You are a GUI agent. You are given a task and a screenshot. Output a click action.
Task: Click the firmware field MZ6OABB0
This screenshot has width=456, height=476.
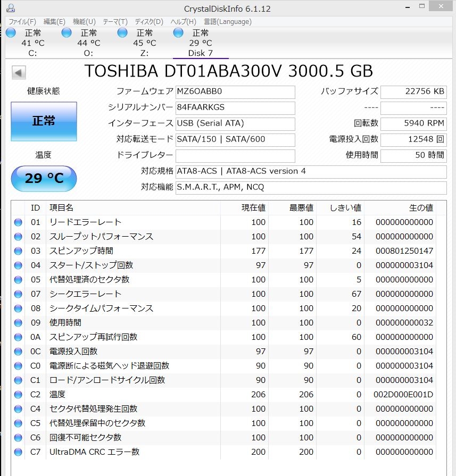point(235,92)
